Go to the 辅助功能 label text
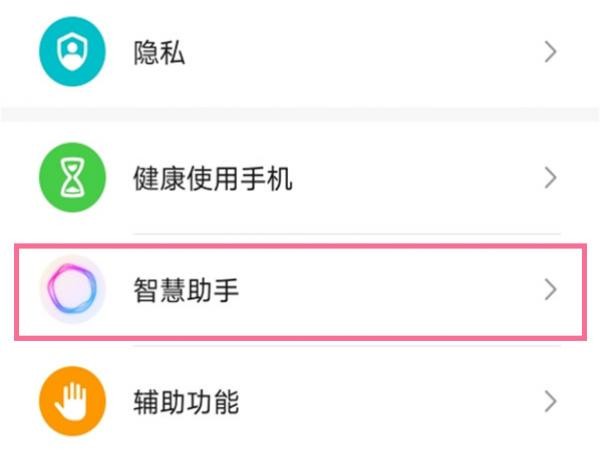Viewport: 600px width, 450px height. (186, 402)
